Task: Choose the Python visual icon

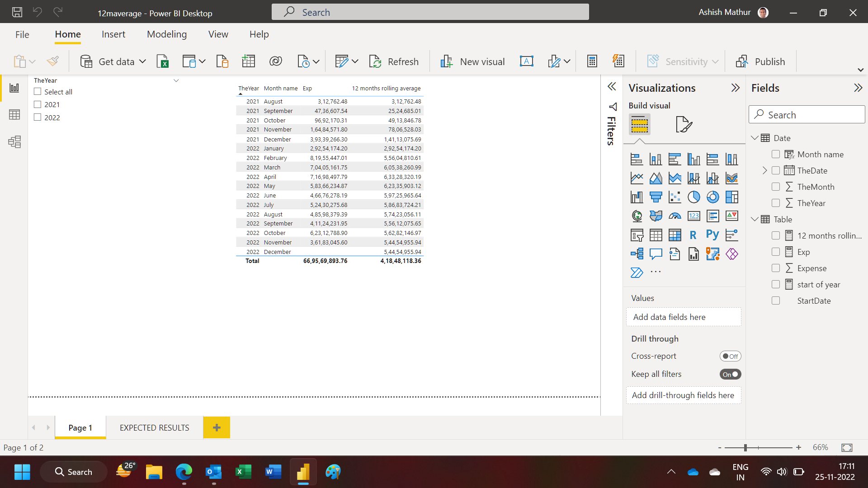Action: pyautogui.click(x=713, y=235)
